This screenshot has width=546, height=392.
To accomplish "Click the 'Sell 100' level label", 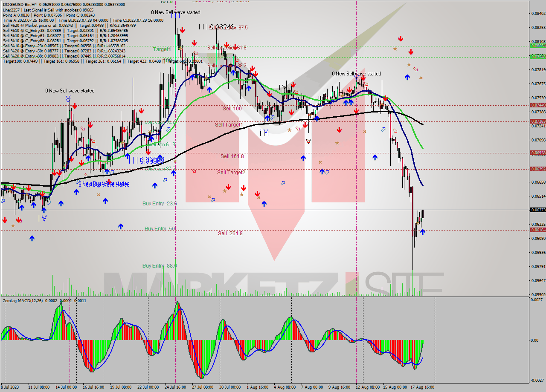I will 232,109.
